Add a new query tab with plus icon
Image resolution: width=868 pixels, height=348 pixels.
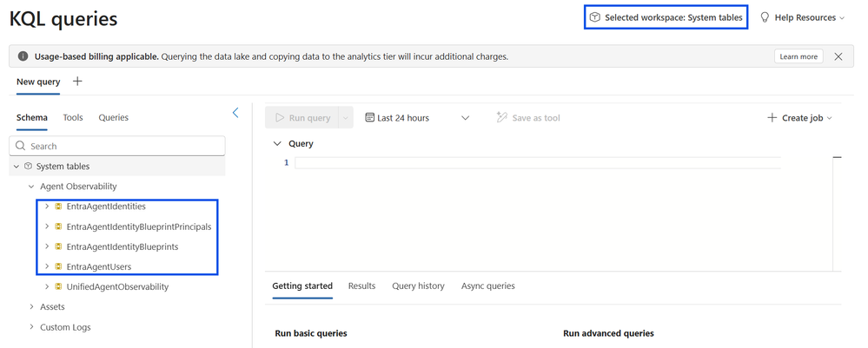coord(77,82)
